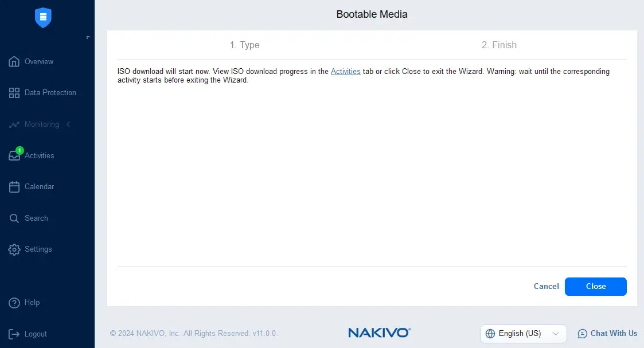Click the Help question mark icon

[14, 303]
